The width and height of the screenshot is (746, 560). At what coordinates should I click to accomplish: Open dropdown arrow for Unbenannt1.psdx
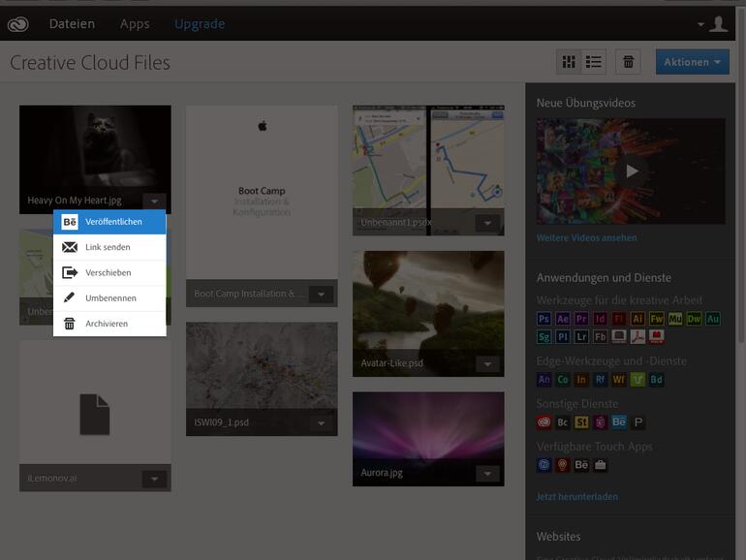(x=487, y=223)
